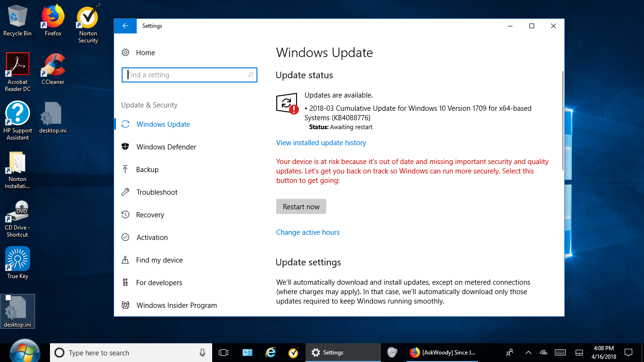Click the Windows Start button
This screenshot has width=644, height=362.
coord(25,352)
